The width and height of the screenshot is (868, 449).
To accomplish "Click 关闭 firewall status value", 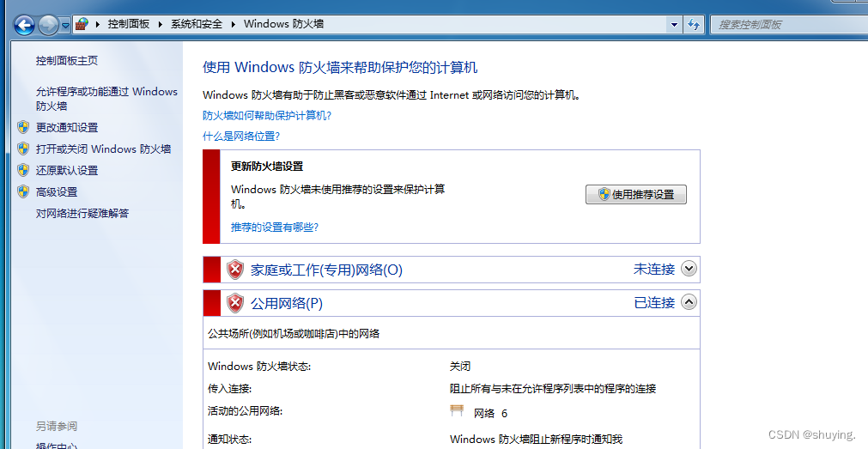I will pos(460,366).
